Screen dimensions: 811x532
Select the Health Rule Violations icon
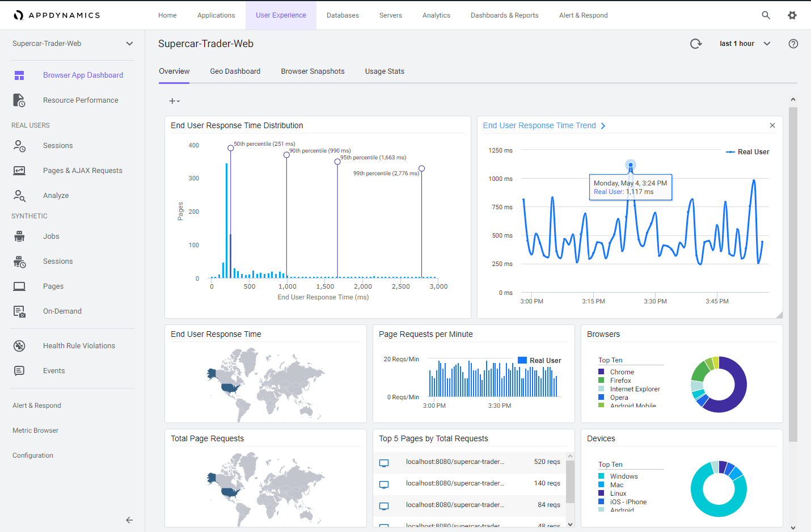pyautogui.click(x=19, y=346)
